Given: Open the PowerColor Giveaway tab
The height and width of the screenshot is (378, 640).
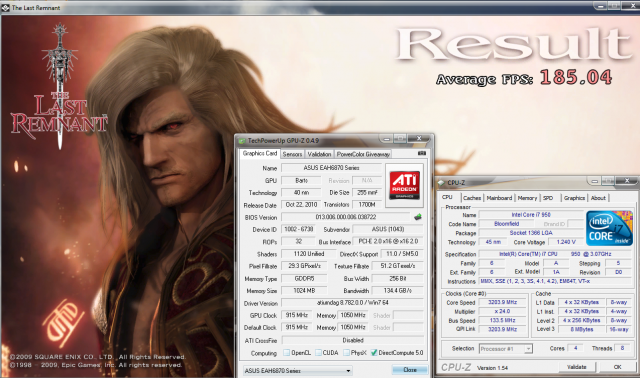Looking at the screenshot, I should 363,154.
